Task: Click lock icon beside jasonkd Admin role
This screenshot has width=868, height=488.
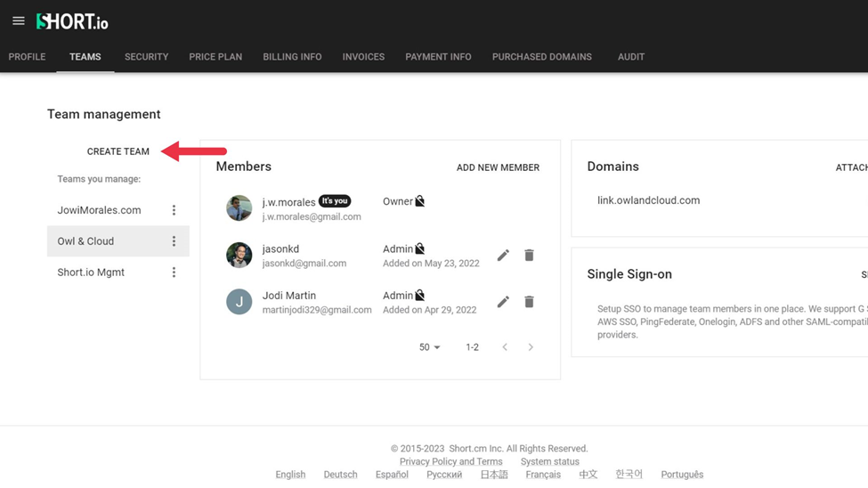Action: 420,248
